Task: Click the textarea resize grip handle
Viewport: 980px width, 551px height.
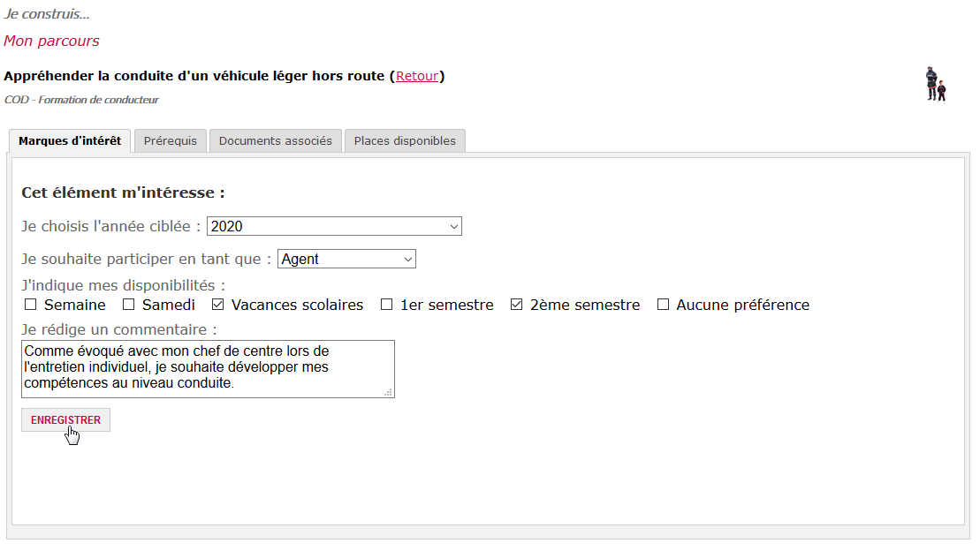Action: [x=388, y=392]
